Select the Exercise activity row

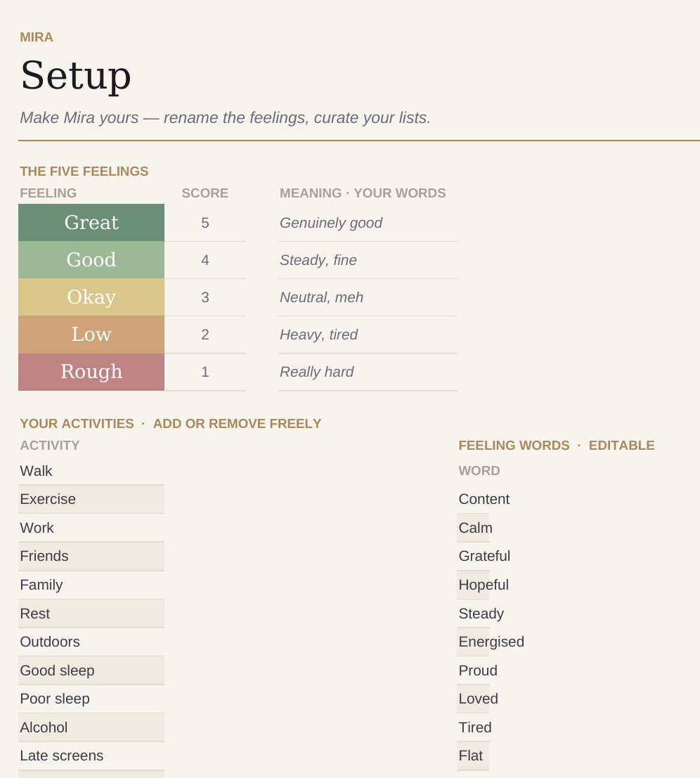pos(91,499)
